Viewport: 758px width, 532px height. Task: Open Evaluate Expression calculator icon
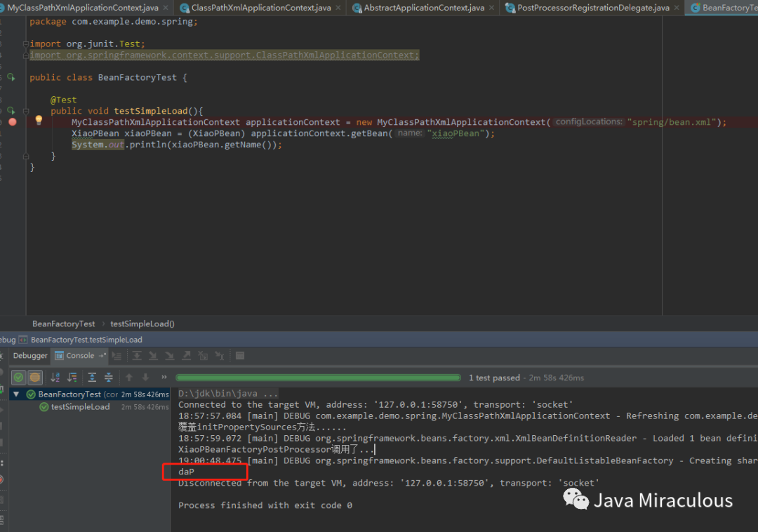point(240,356)
